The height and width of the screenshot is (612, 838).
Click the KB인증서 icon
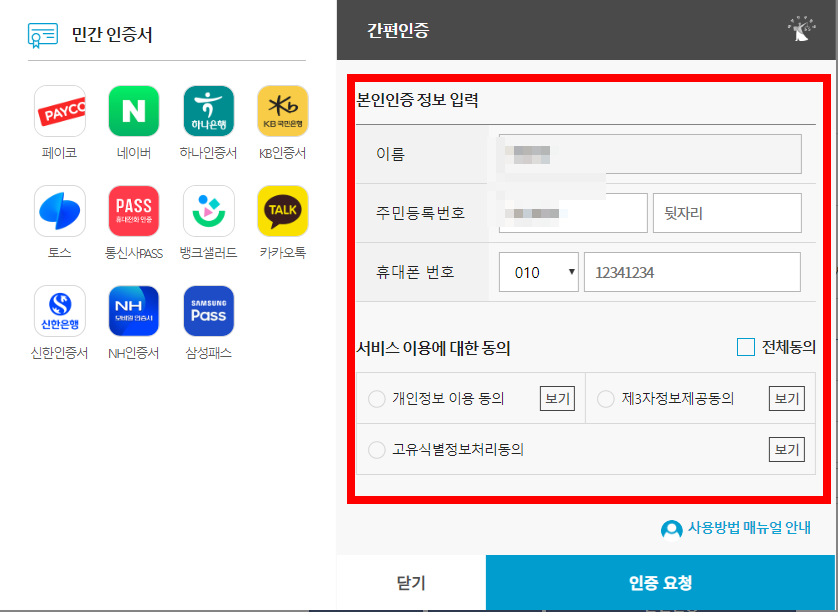tap(282, 110)
